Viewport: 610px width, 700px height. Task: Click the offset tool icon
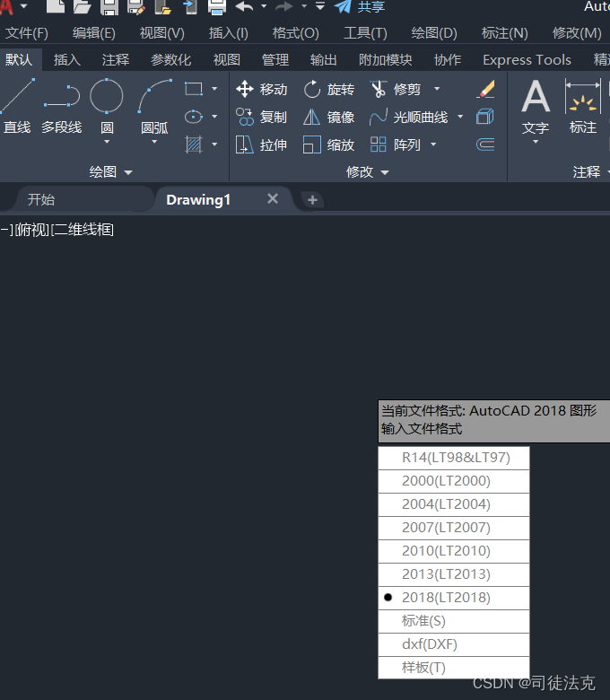pyautogui.click(x=485, y=144)
